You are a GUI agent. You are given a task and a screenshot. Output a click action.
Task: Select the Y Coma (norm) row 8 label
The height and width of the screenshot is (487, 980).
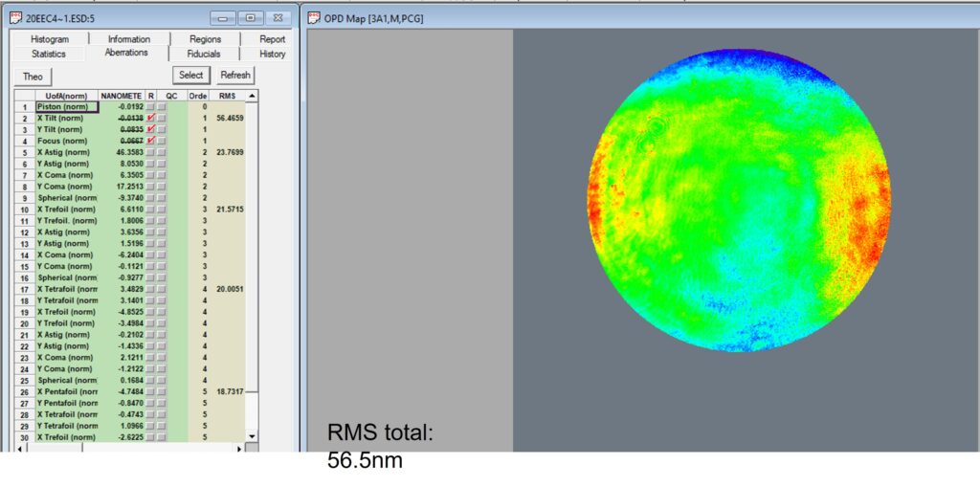pos(65,186)
